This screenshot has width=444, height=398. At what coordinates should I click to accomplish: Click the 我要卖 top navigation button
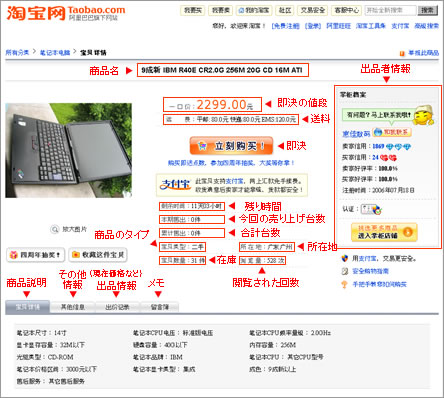[x=220, y=10]
